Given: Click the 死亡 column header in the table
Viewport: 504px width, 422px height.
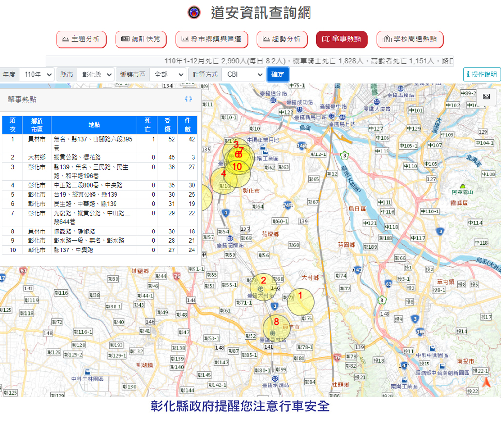Looking at the screenshot, I should (147, 125).
